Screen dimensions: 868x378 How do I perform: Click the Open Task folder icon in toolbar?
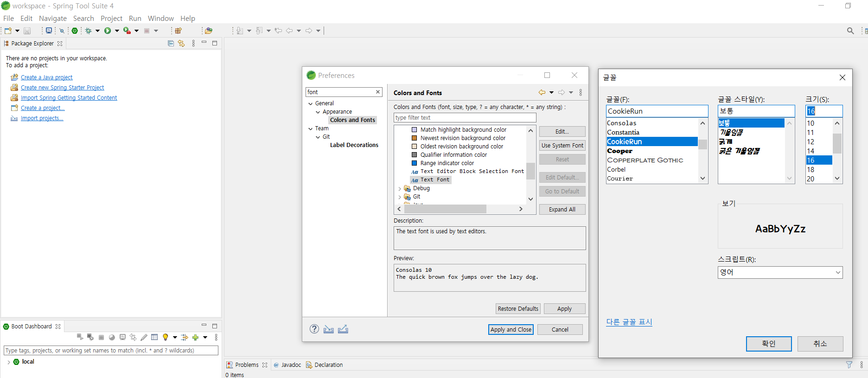point(209,31)
